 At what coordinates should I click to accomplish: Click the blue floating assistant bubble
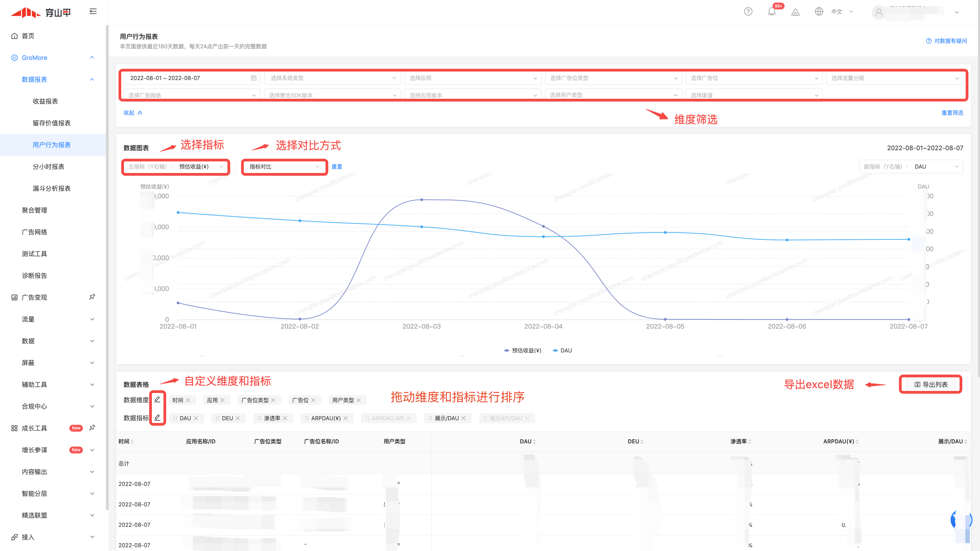tap(961, 520)
